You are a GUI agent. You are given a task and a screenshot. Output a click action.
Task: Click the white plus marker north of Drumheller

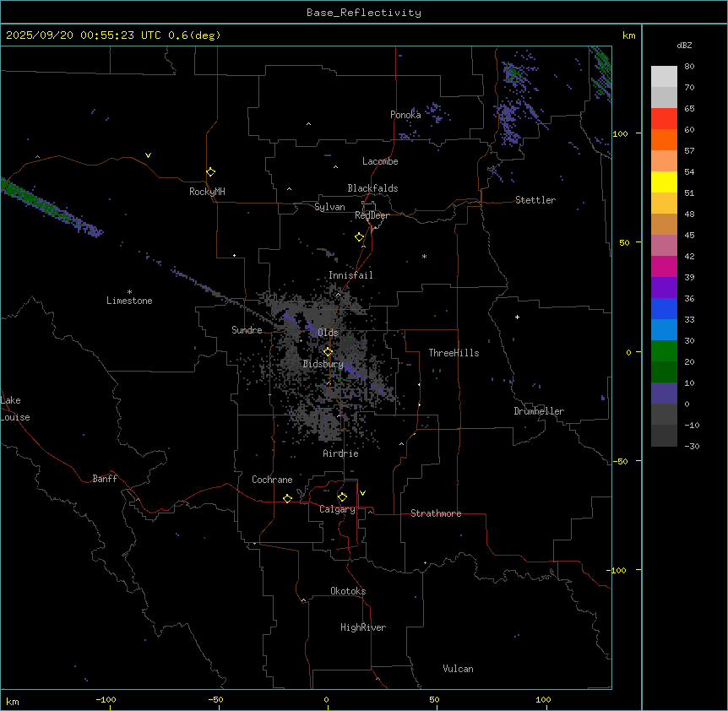coord(517,317)
